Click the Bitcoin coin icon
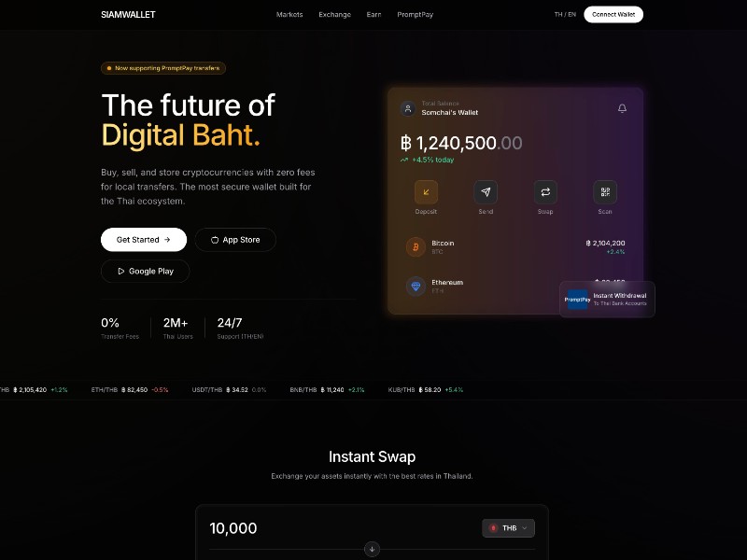The height and width of the screenshot is (560, 747). pos(416,246)
